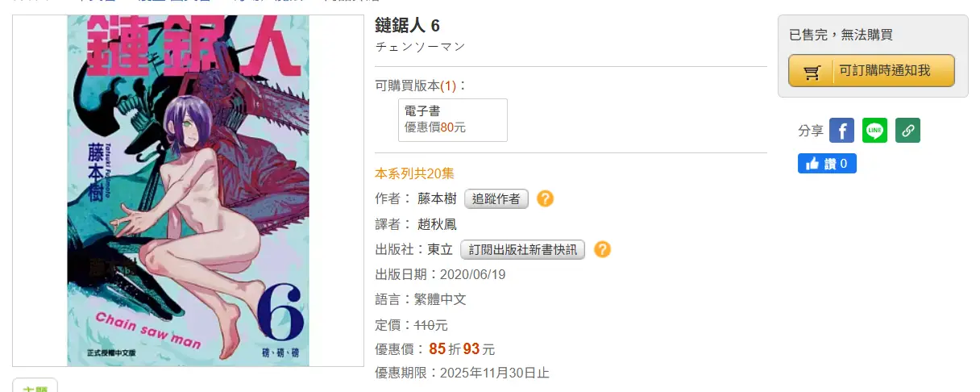
Task: Subscribe via 訂閱出版社新書快訊 button
Action: [x=523, y=250]
